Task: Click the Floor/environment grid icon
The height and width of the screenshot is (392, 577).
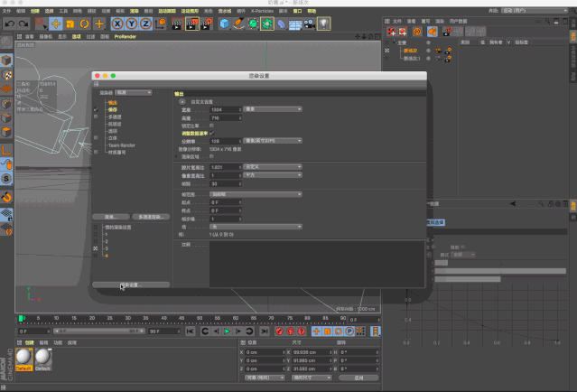Action: (x=295, y=24)
